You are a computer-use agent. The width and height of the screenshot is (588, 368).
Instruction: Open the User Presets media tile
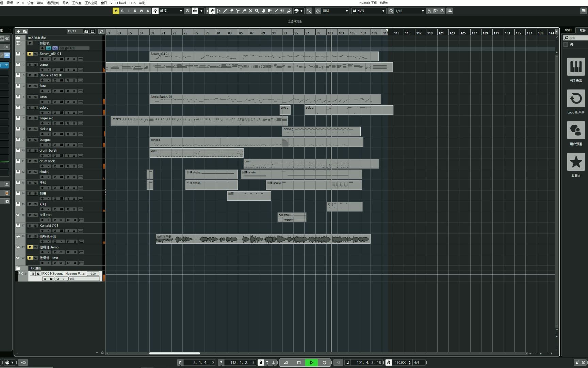pyautogui.click(x=576, y=130)
